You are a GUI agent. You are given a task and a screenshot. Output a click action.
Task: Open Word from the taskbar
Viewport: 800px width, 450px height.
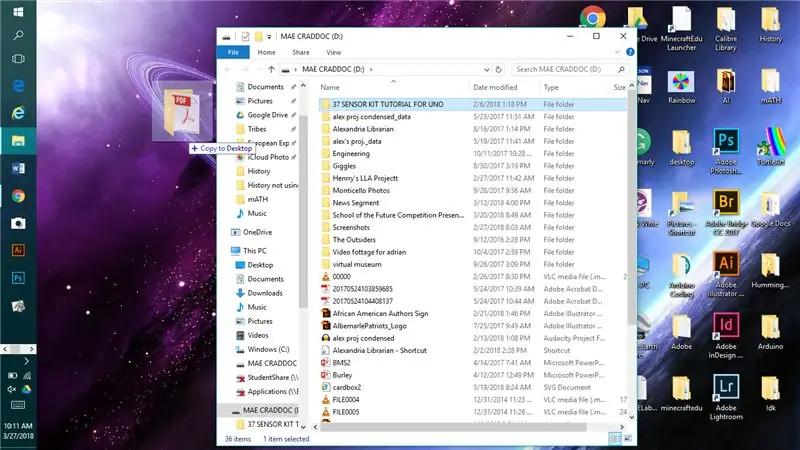point(18,168)
